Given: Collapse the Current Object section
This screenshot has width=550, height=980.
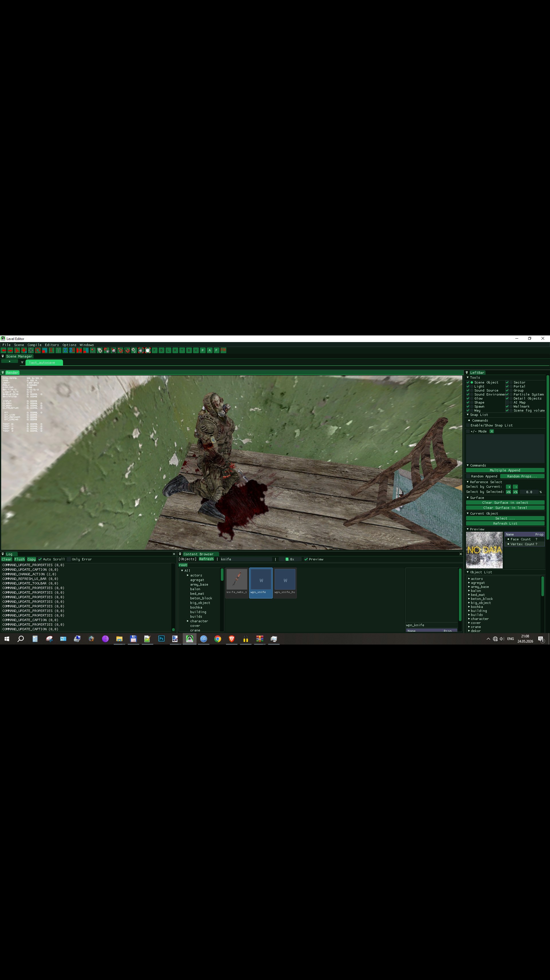Looking at the screenshot, I should (468, 513).
